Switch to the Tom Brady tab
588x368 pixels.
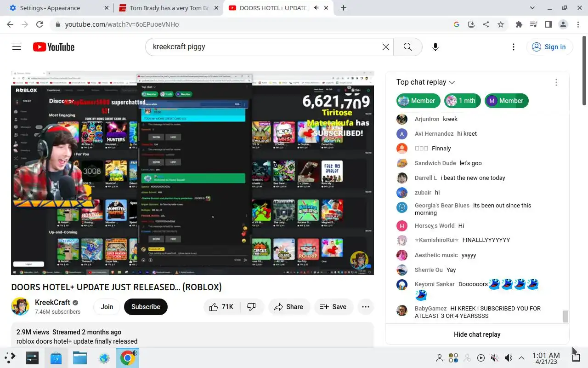coord(170,8)
